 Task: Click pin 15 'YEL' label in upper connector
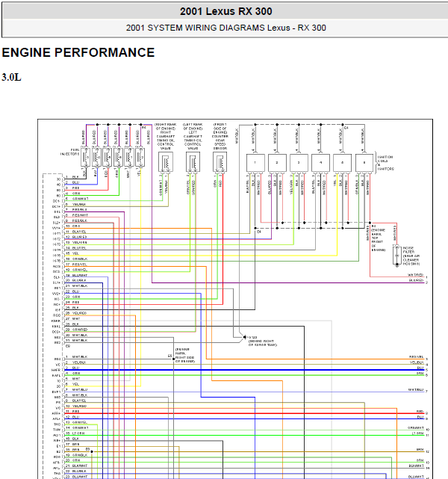click(x=75, y=253)
